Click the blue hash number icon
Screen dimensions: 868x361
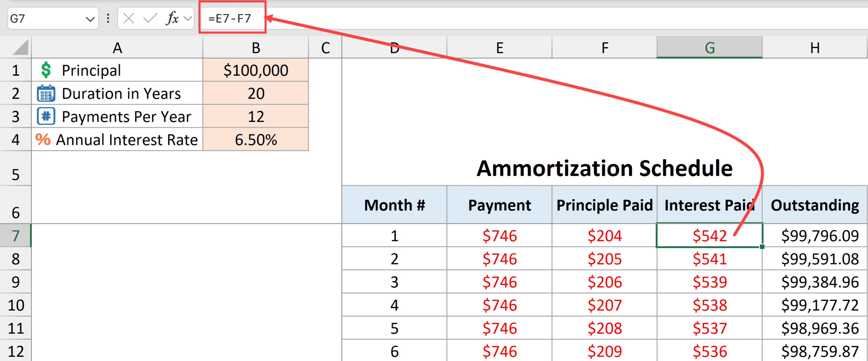[46, 116]
